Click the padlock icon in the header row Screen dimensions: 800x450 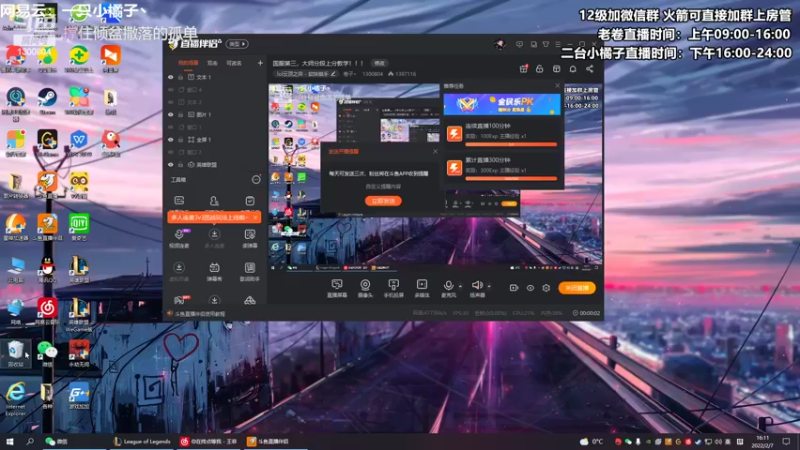[540, 69]
